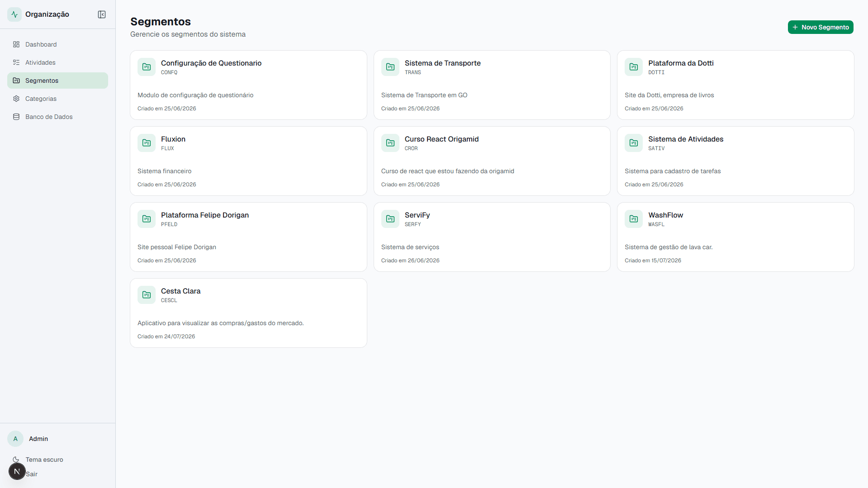
Task: Collapse the sidebar with panel toggle icon
Action: tap(102, 14)
